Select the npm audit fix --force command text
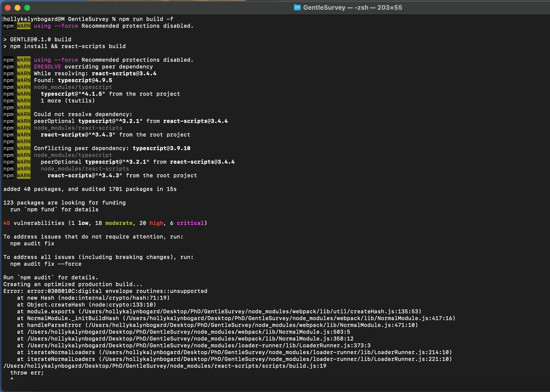550x392 pixels. [46, 264]
